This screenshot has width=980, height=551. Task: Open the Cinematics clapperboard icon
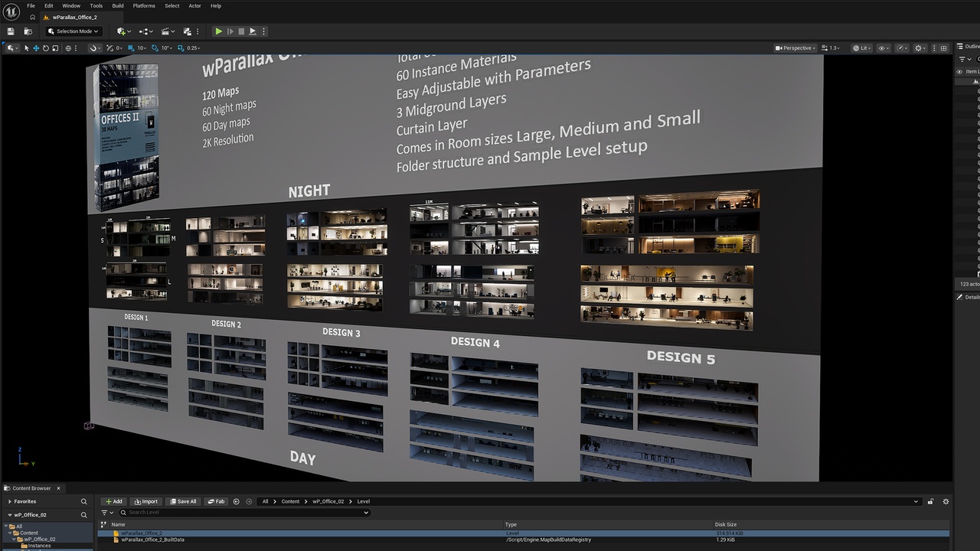pyautogui.click(x=168, y=31)
